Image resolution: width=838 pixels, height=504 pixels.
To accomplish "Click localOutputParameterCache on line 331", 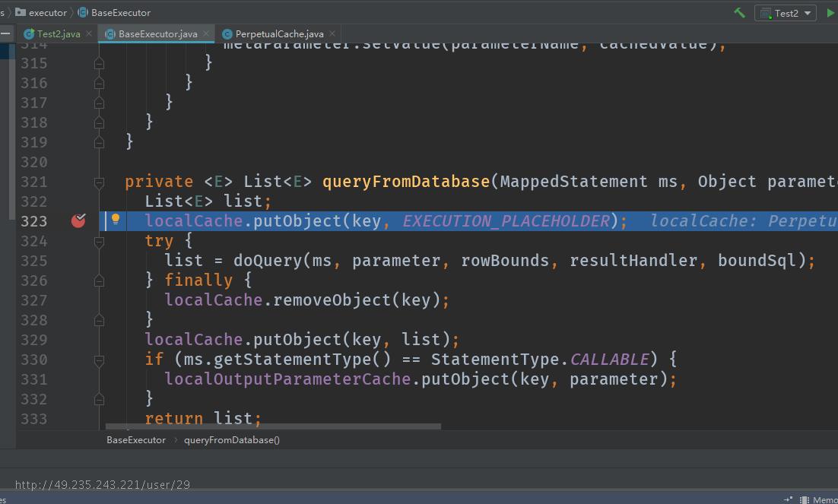I will 287,379.
